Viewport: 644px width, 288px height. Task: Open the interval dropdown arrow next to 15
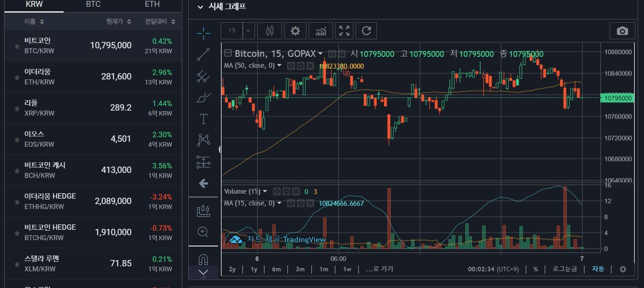click(249, 31)
